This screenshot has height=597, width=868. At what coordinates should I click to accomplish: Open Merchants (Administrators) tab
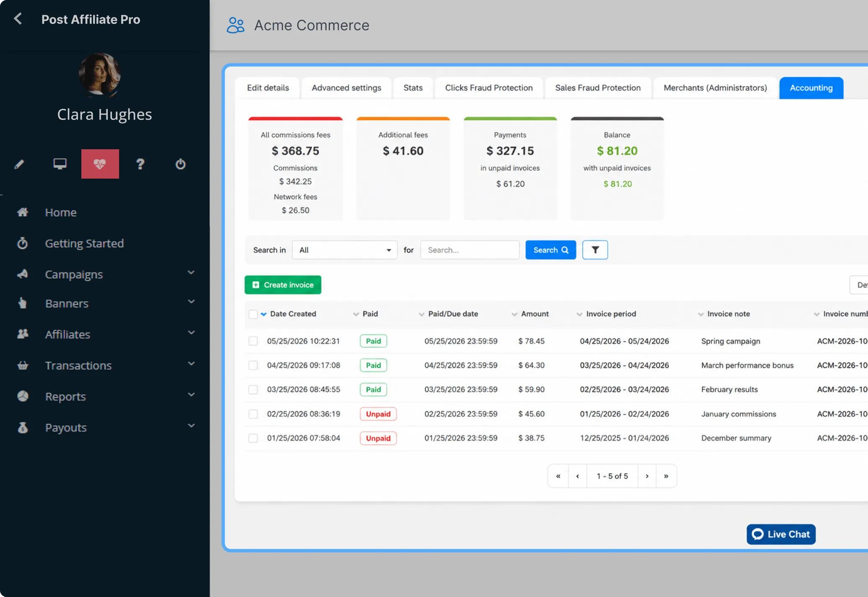[x=715, y=88]
